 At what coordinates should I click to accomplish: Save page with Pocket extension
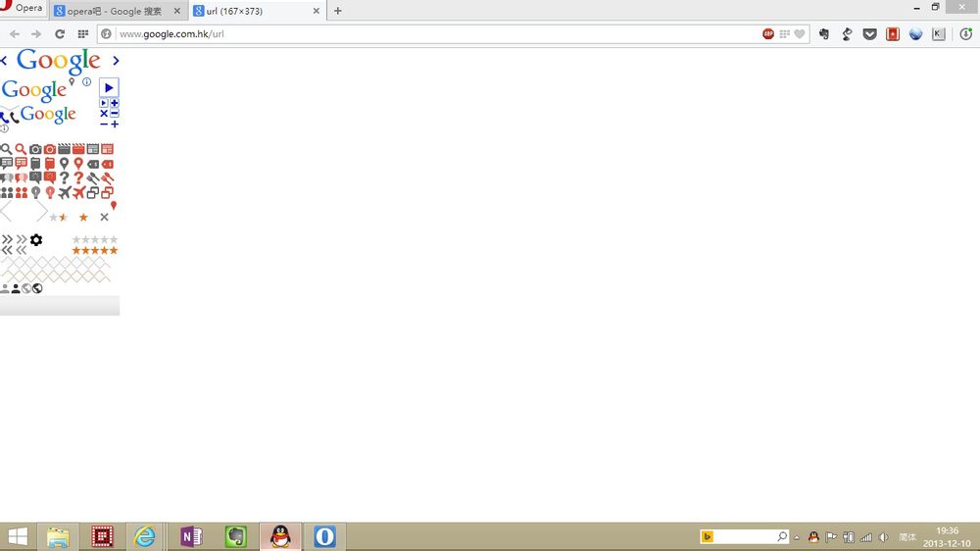[869, 33]
